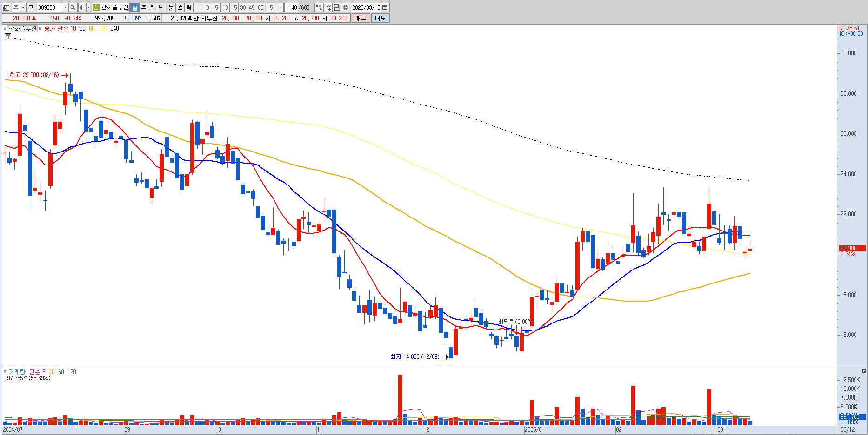
Task: Choose the 15 interval preset
Action: [234, 7]
